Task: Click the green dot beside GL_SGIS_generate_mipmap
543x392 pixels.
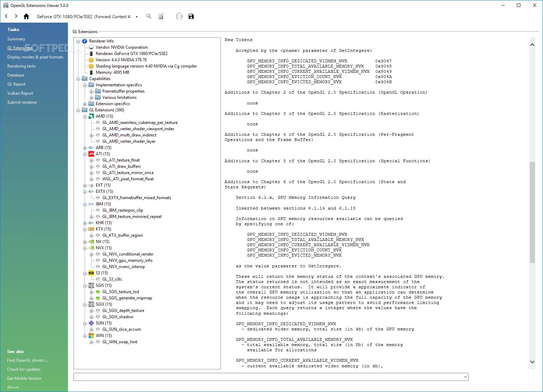Action: [x=98, y=298]
